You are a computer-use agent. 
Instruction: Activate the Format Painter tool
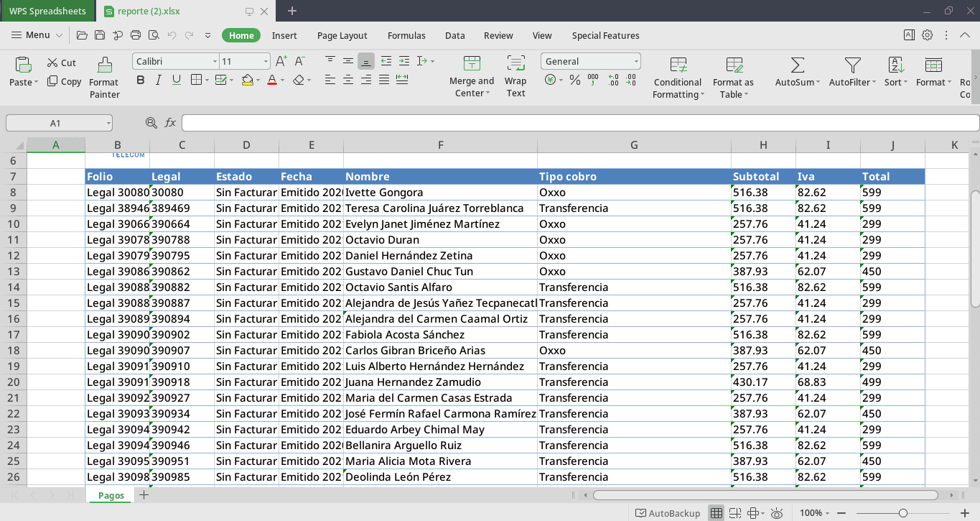point(104,78)
